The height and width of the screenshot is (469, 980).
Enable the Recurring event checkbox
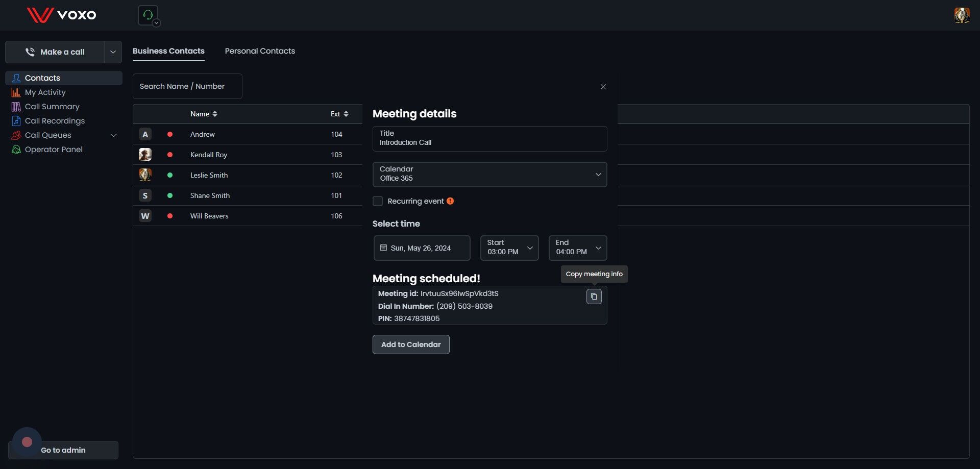click(378, 201)
